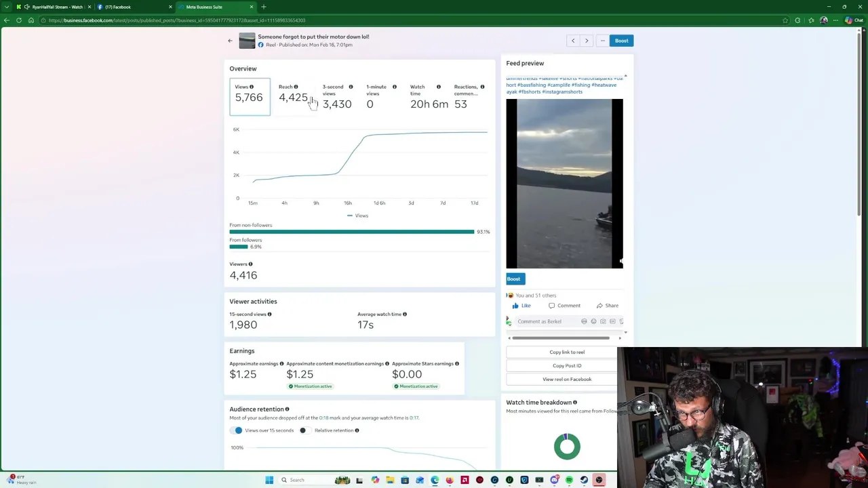Show info tooltip for Audience retention
The image size is (868, 488).
[287, 409]
